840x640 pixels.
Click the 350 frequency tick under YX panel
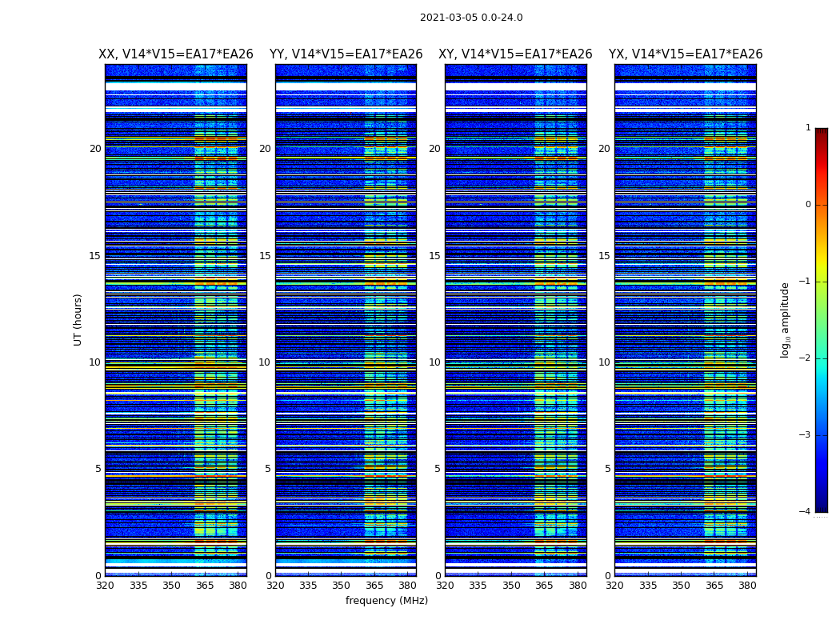(681, 586)
